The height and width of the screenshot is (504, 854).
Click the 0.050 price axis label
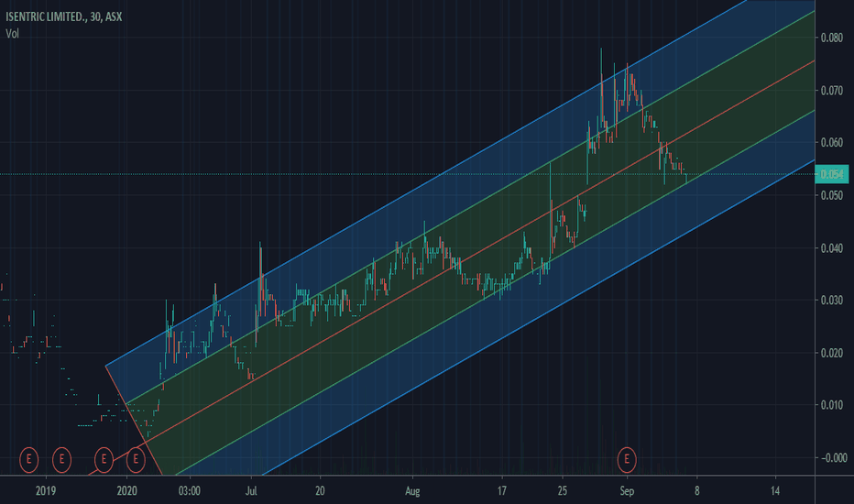pyautogui.click(x=832, y=195)
